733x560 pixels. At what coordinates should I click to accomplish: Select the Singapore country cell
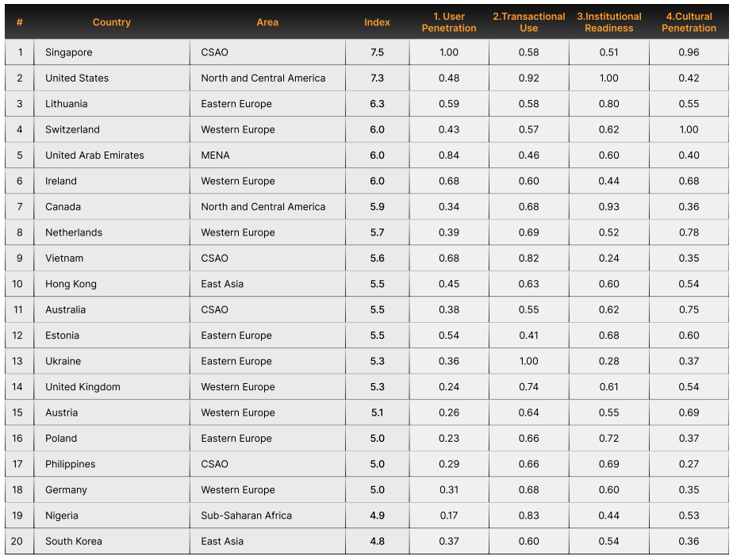69,52
